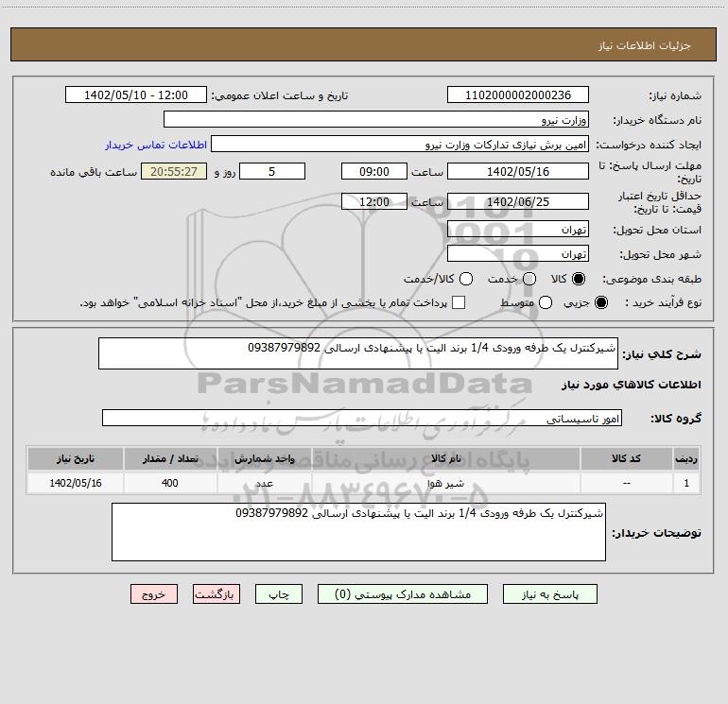Screen dimensions: 728x704
Task: Click the تاریخ نیاز column header
Action: [x=76, y=458]
